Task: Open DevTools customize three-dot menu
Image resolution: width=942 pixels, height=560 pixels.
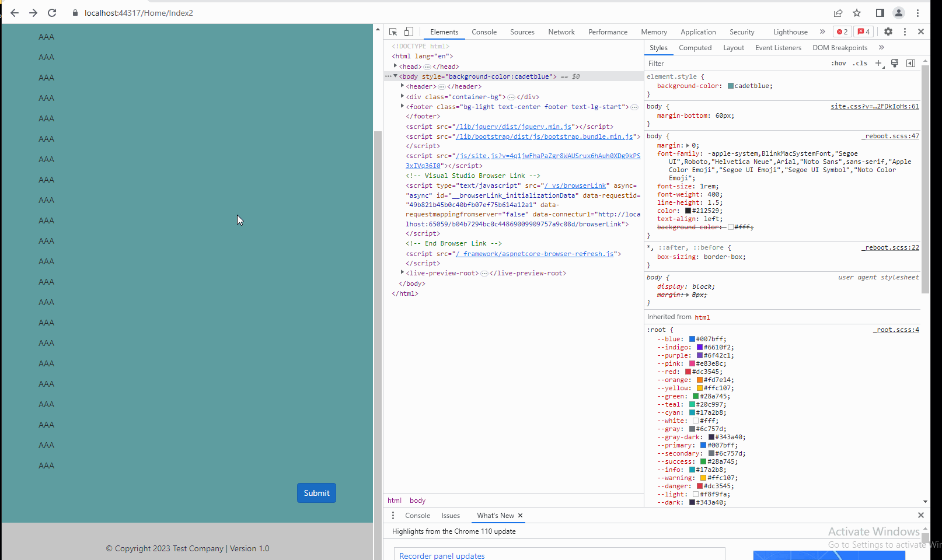Action: pyautogui.click(x=905, y=32)
